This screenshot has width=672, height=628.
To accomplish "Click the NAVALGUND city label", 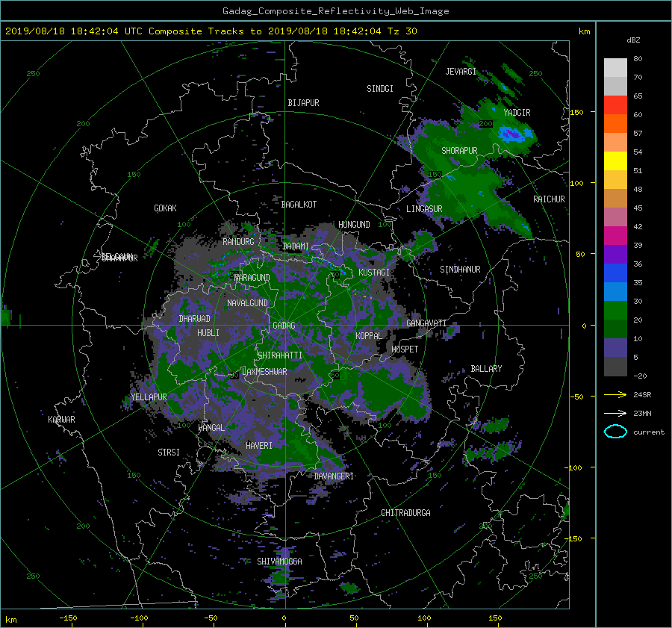I will 247,303.
